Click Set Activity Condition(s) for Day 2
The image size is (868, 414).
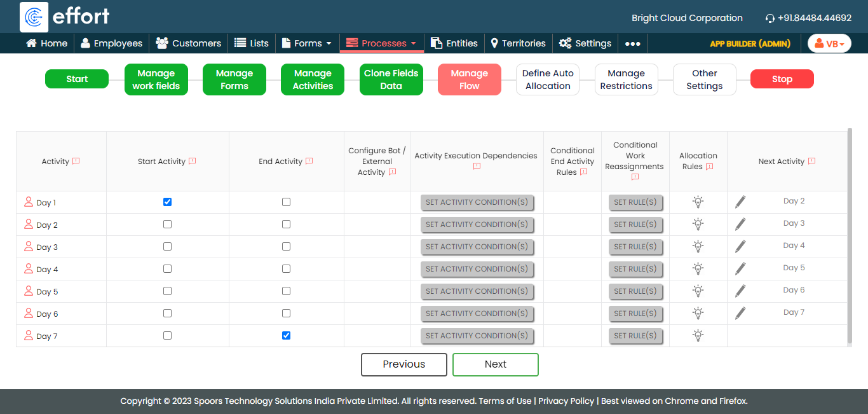click(477, 224)
